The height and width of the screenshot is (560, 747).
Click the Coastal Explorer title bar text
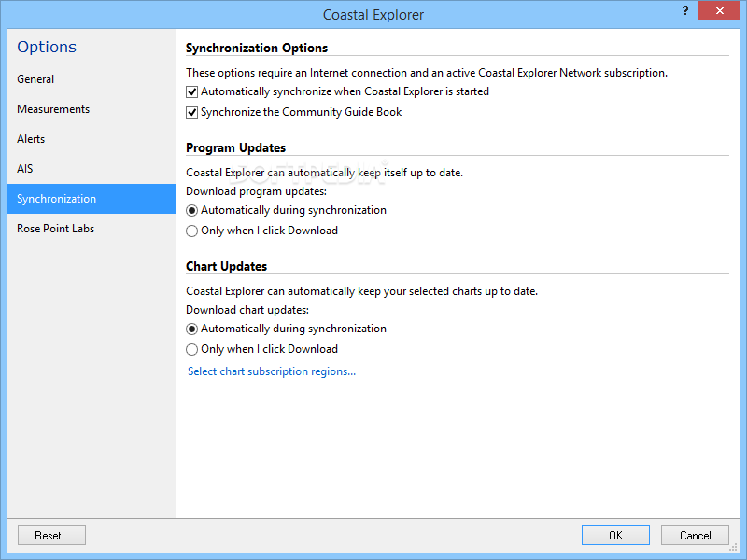click(373, 15)
